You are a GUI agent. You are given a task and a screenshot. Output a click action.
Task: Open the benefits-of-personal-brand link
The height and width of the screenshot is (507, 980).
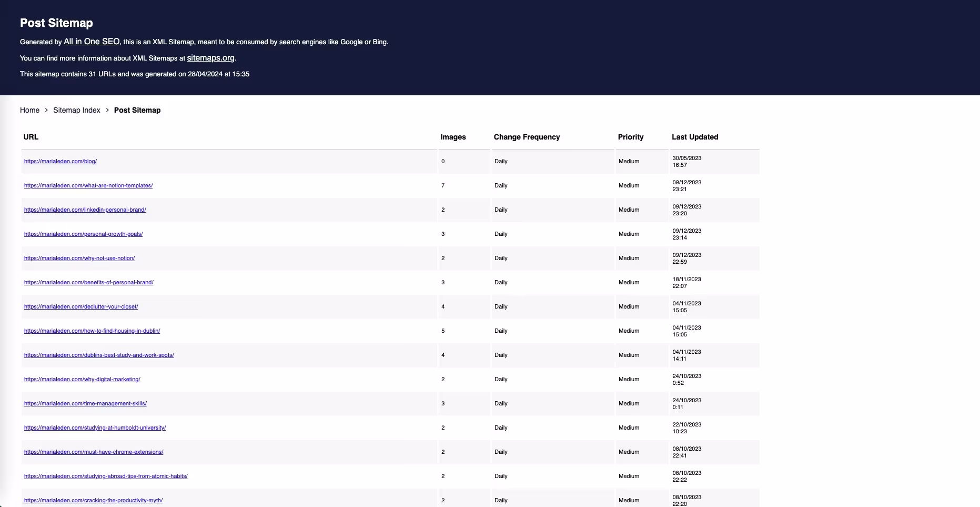(89, 282)
